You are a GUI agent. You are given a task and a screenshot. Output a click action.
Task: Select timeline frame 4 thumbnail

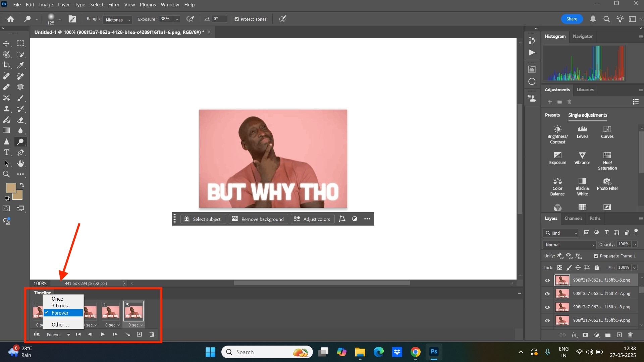click(x=110, y=311)
